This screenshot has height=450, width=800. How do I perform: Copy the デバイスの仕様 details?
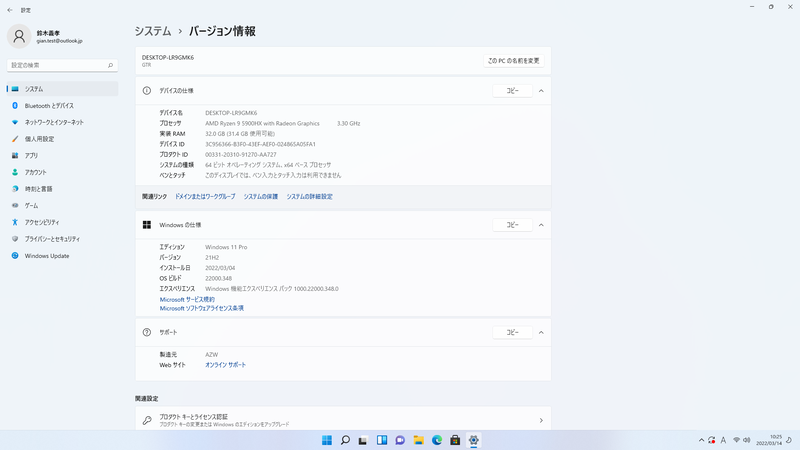coord(512,91)
